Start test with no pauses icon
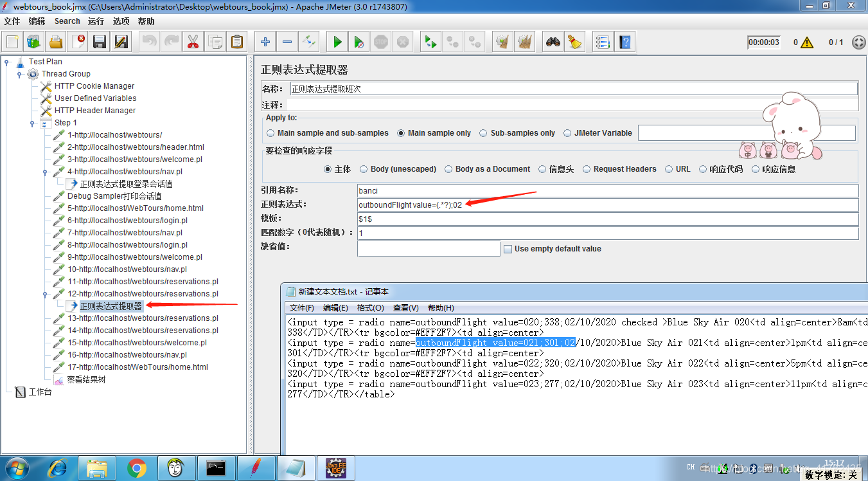This screenshot has width=868, height=481. point(359,42)
